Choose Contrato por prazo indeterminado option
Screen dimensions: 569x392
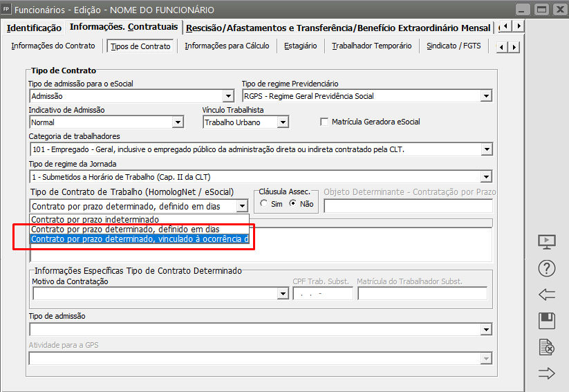tap(140, 219)
